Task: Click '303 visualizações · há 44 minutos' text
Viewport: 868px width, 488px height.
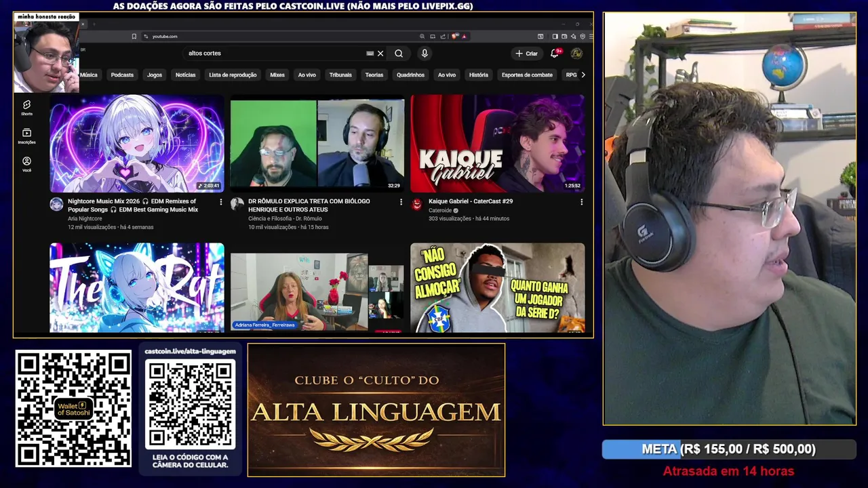Action: [469, 219]
